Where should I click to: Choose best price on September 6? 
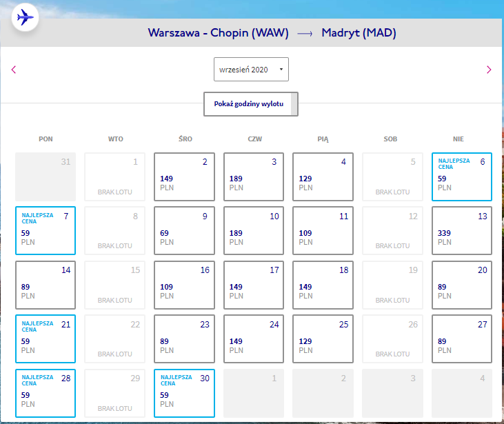(x=461, y=176)
